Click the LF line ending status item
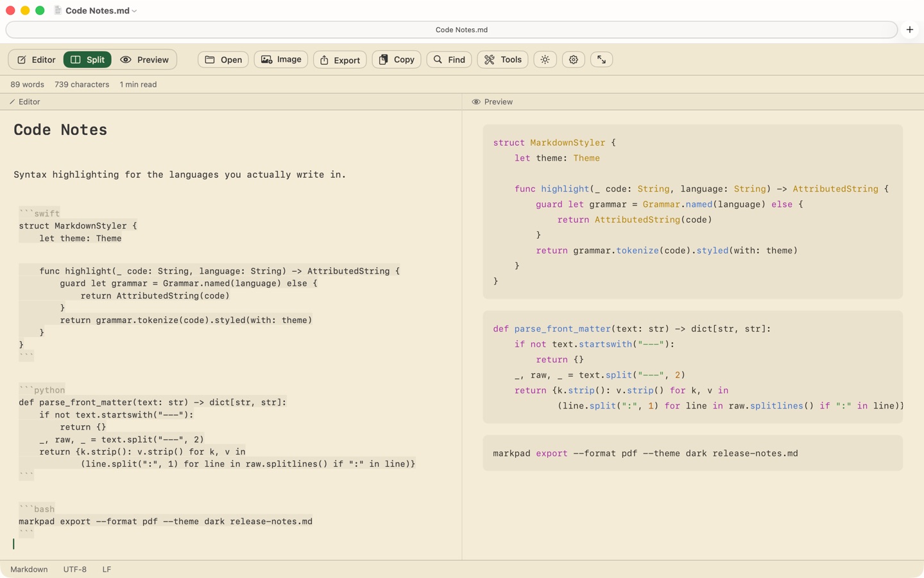The image size is (924, 578). coord(107,570)
